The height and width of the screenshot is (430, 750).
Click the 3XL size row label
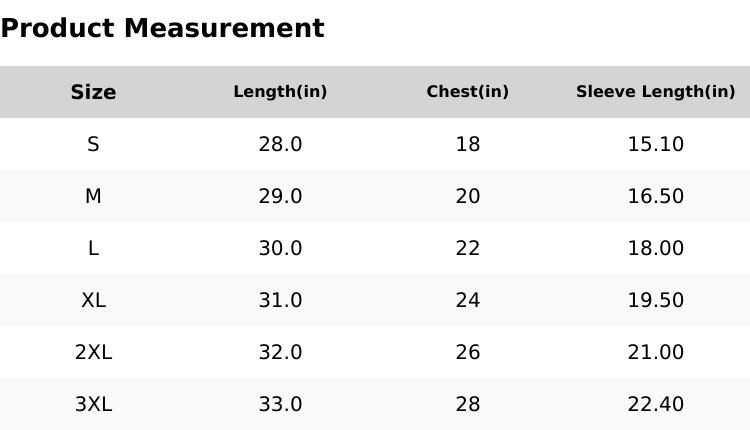pyautogui.click(x=93, y=404)
